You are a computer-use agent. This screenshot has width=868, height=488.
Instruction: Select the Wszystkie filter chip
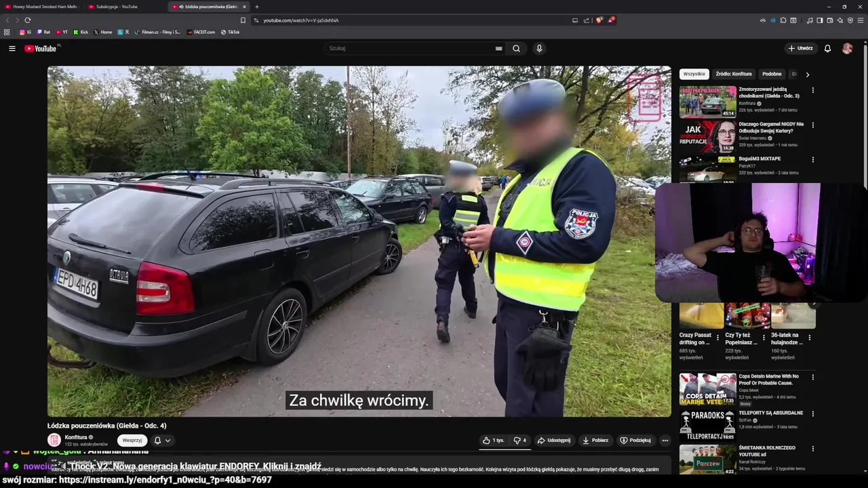[694, 74]
